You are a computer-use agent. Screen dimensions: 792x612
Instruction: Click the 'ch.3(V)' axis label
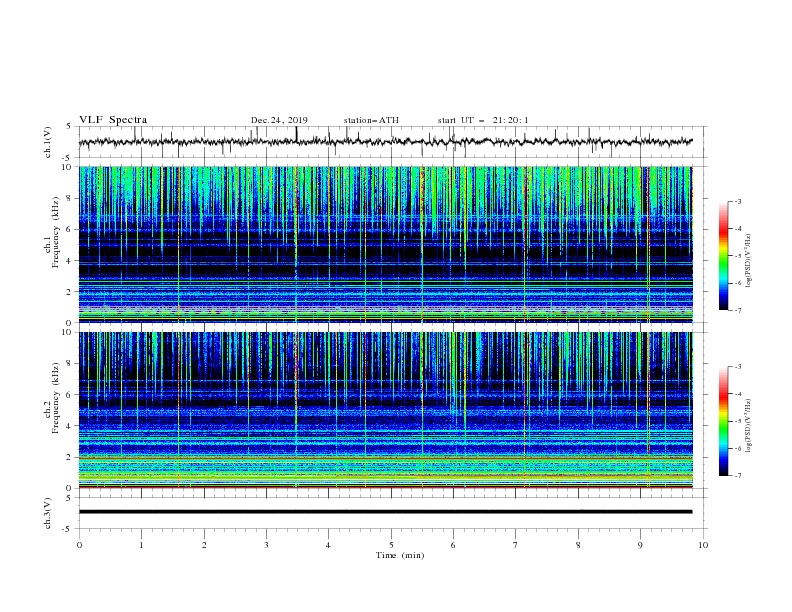pyautogui.click(x=48, y=513)
